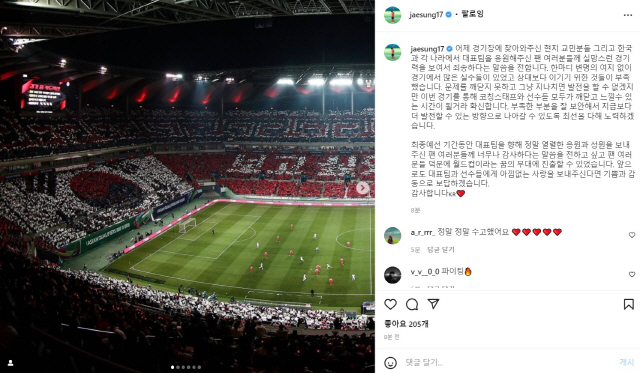Share the post with the paper plane icon
The width and height of the screenshot is (640, 373).
click(x=433, y=304)
